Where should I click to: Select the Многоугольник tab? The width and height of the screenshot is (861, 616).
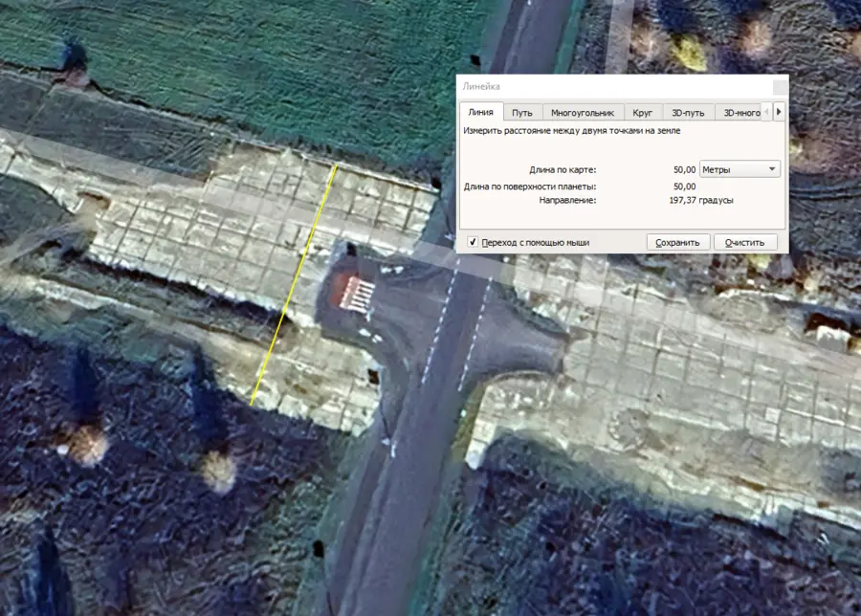click(x=583, y=112)
